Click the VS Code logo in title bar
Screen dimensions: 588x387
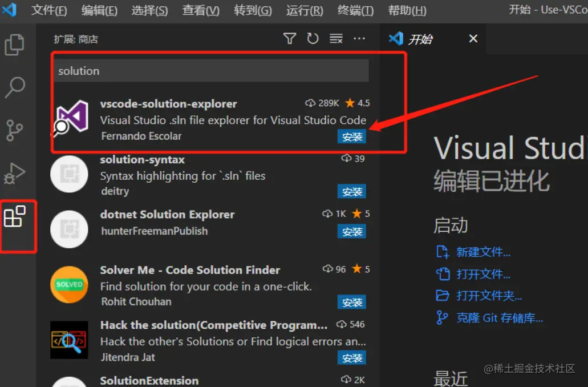pyautogui.click(x=9, y=9)
